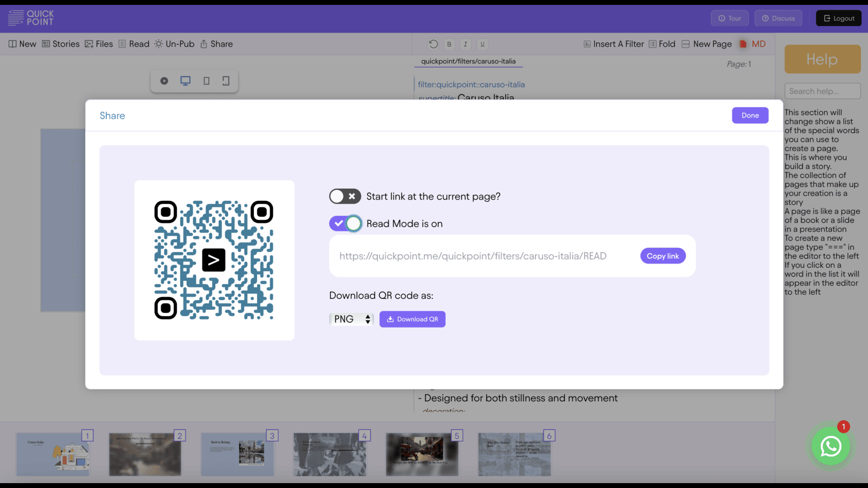Open the Files menu item
The width and height of the screenshot is (868, 488).
[99, 44]
